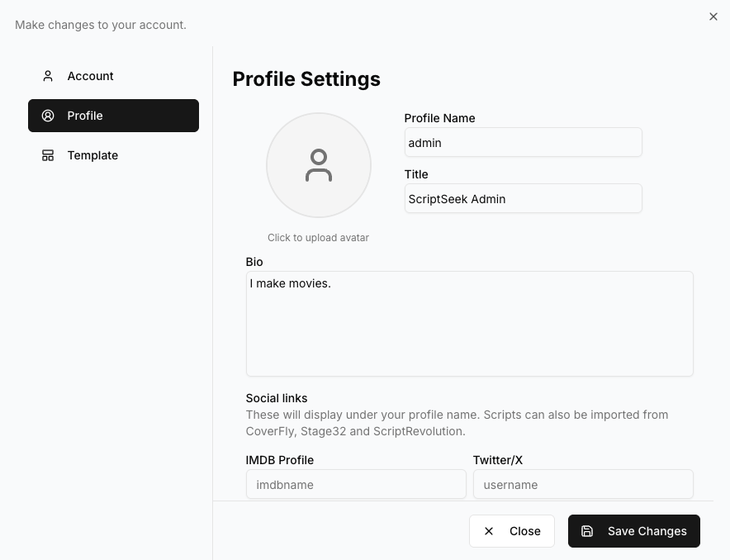Viewport: 730px width, 560px height.
Task: Open the Template settings section
Action: [x=92, y=155]
